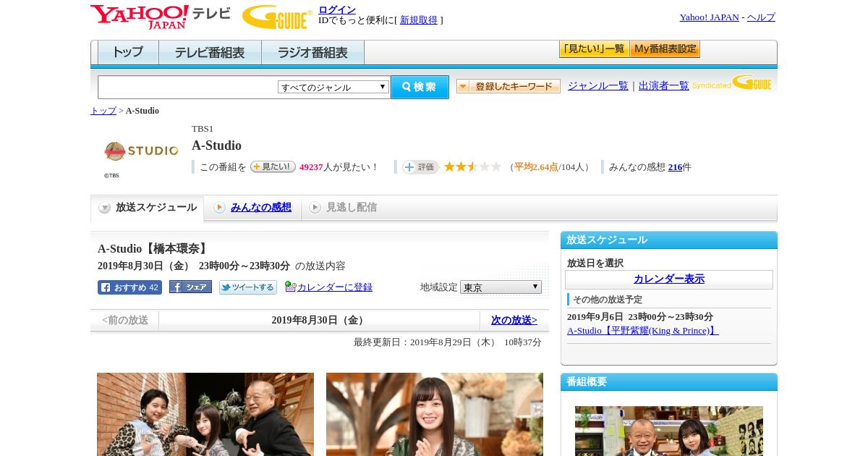Click the 評価 plus rating button
868x456 pixels.
[x=421, y=167]
